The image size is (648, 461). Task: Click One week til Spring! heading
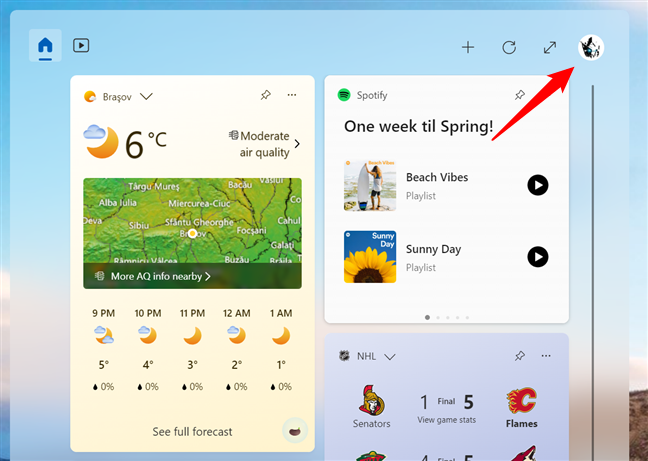click(419, 126)
